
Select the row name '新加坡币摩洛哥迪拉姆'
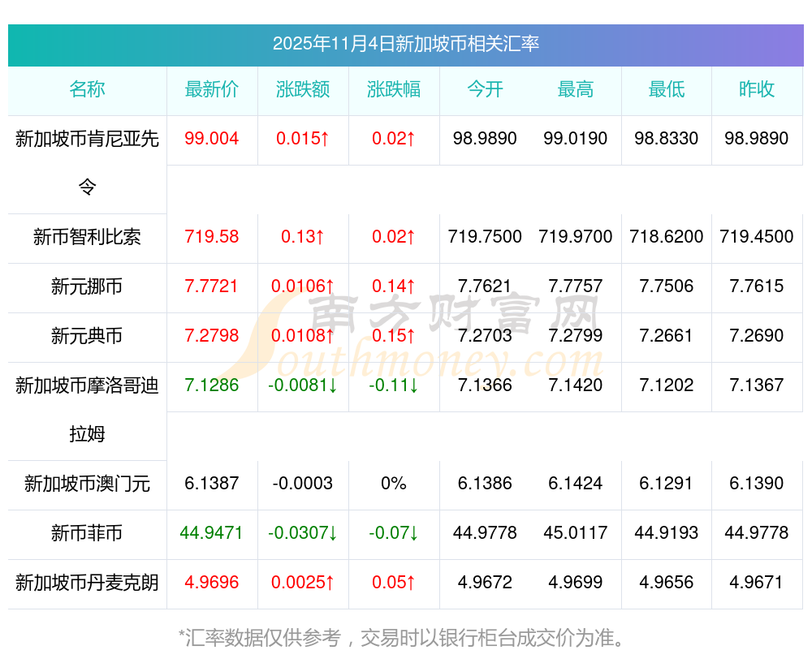87,409
